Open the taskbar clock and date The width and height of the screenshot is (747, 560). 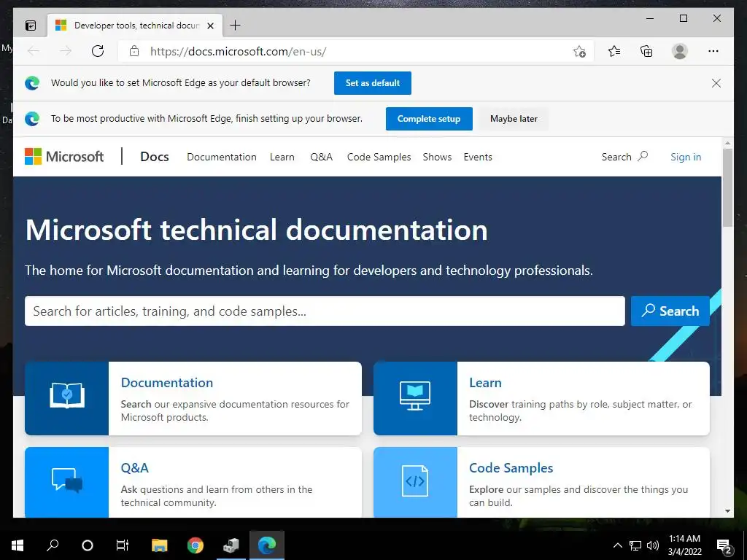click(x=684, y=545)
